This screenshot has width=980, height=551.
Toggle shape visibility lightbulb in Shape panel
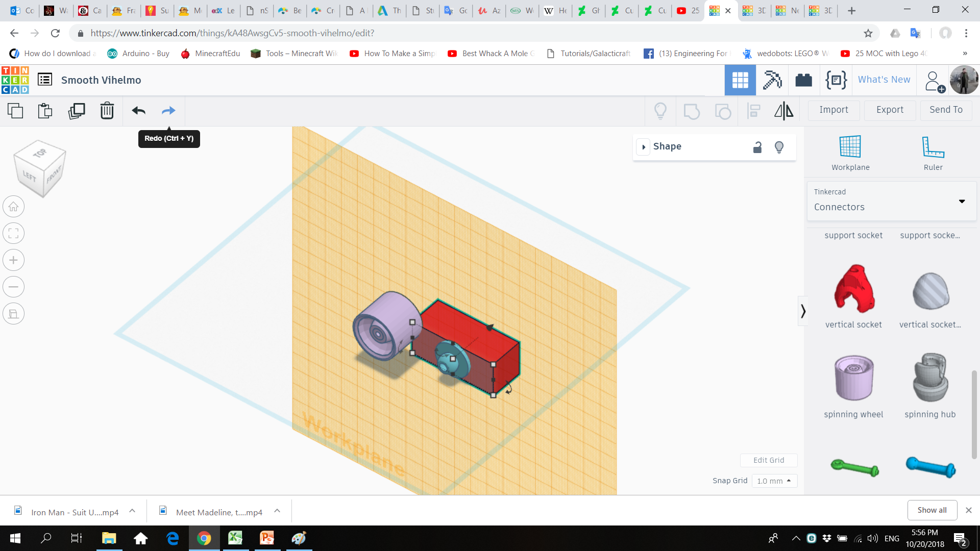(779, 147)
